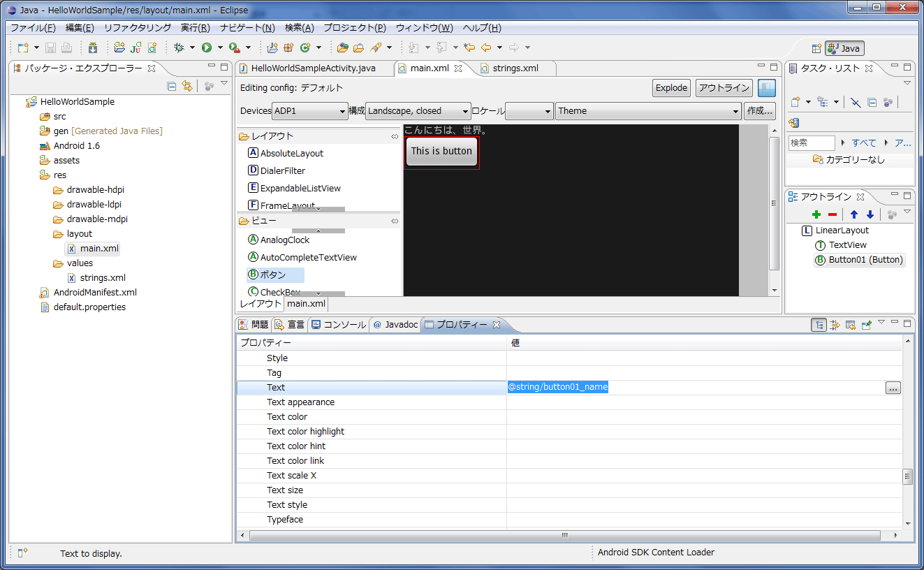Open the Theme dropdown
The width and height of the screenshot is (924, 570).
tap(648, 111)
